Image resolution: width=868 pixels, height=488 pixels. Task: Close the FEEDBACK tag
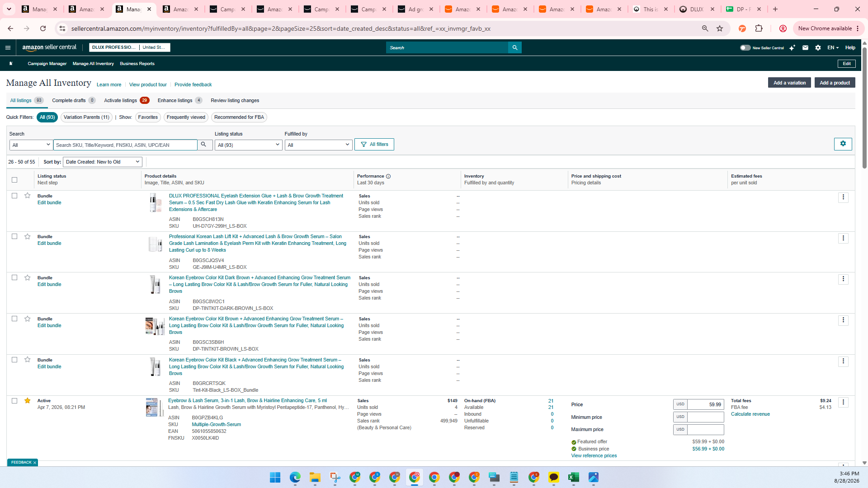click(x=34, y=463)
